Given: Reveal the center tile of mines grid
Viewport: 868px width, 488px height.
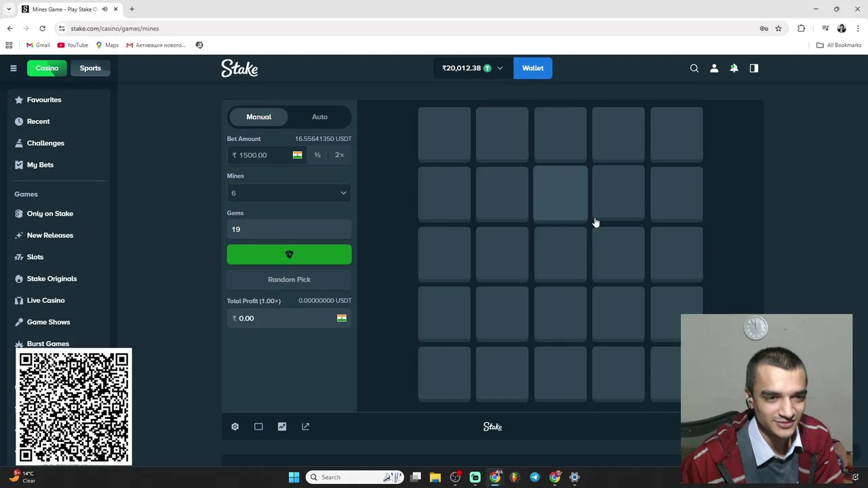Looking at the screenshot, I should point(560,254).
